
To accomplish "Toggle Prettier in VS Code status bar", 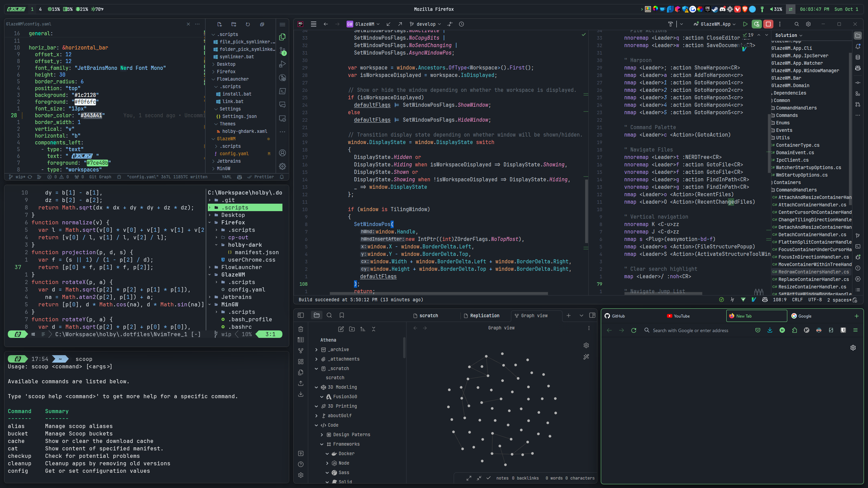I will tap(261, 177).
